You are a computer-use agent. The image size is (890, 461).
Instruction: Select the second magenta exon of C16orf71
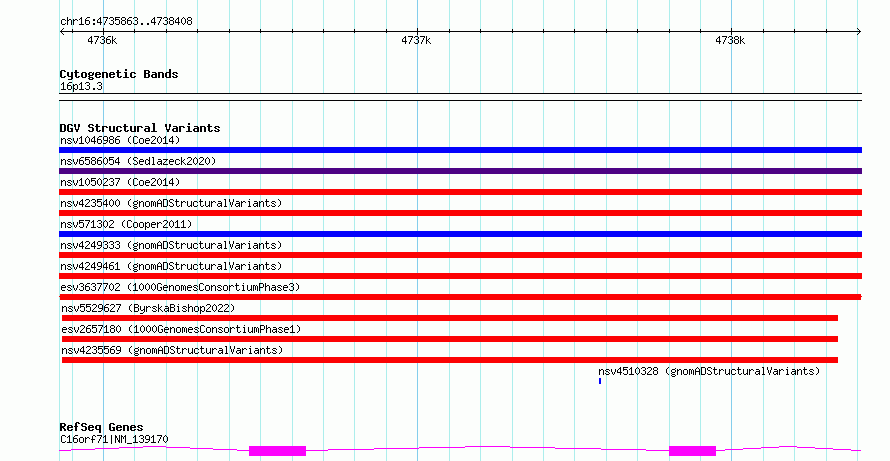692,451
